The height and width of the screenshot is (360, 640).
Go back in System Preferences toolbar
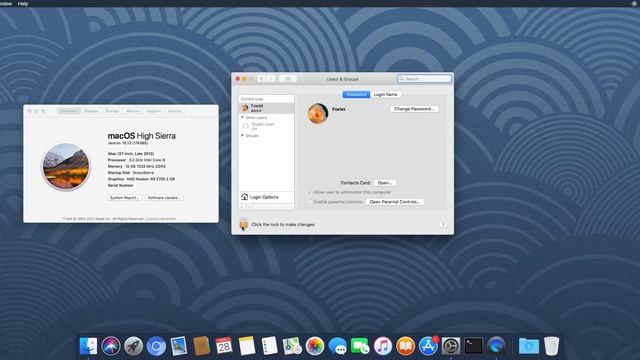262,79
